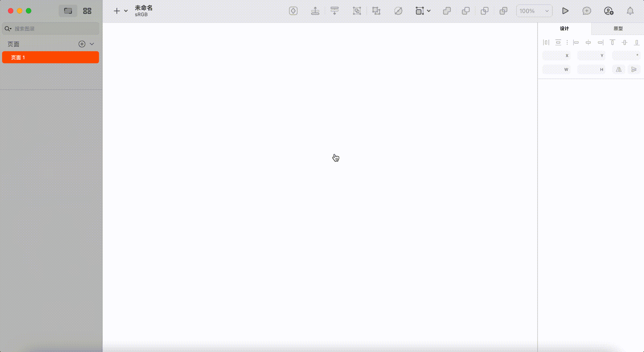Switch to the components grid view
The height and width of the screenshot is (352, 644).
[x=87, y=11]
